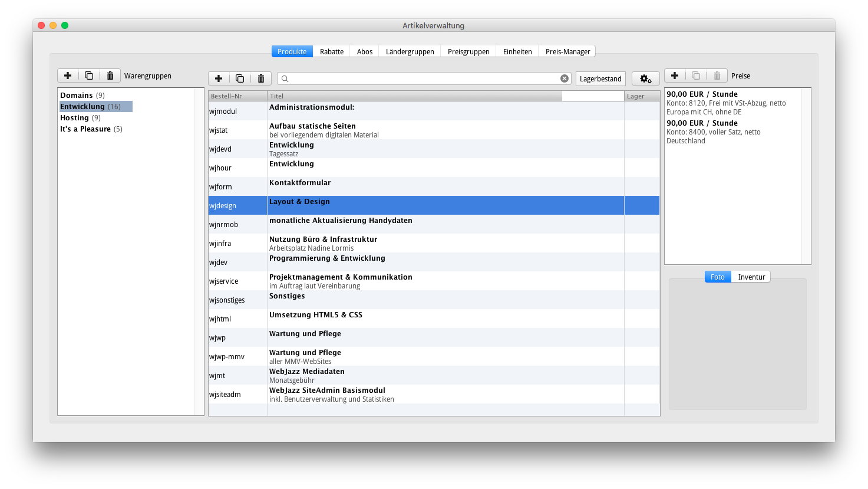
Task: Select the wjwp-mmv Wartung und Pflege row
Action: [x=434, y=356]
